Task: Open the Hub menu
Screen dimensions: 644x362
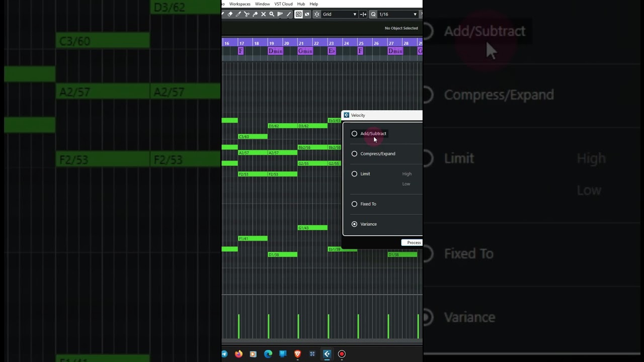Action: [x=301, y=4]
